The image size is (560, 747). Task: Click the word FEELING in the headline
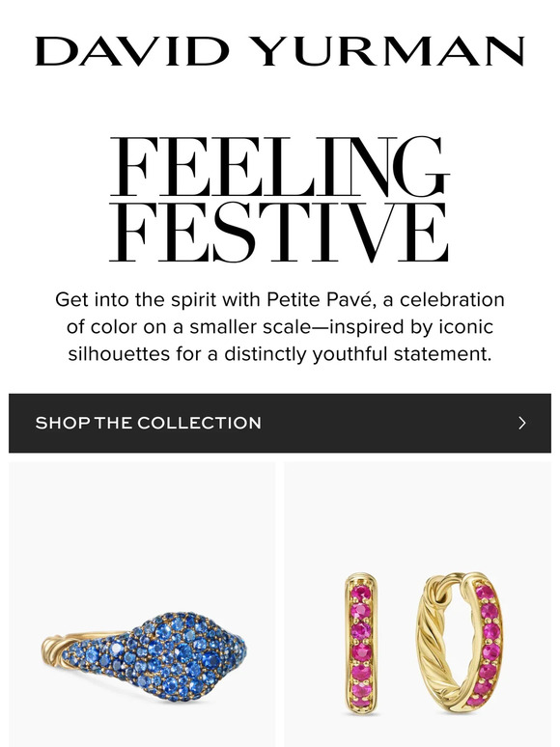[280, 166]
